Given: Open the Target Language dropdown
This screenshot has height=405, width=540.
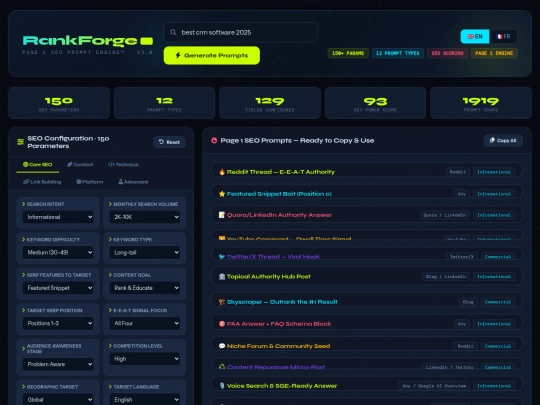Looking at the screenshot, I should [x=145, y=399].
